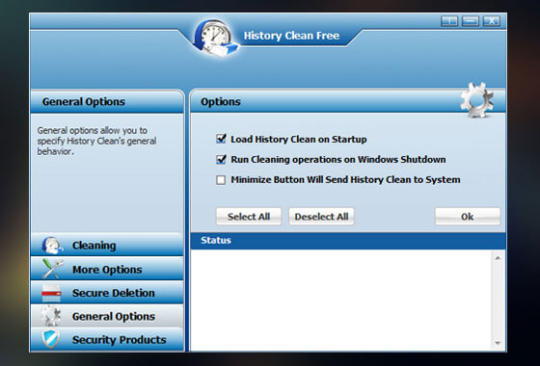Click the History Clean clock logo
Image resolution: width=540 pixels, height=366 pixels.
click(x=215, y=37)
